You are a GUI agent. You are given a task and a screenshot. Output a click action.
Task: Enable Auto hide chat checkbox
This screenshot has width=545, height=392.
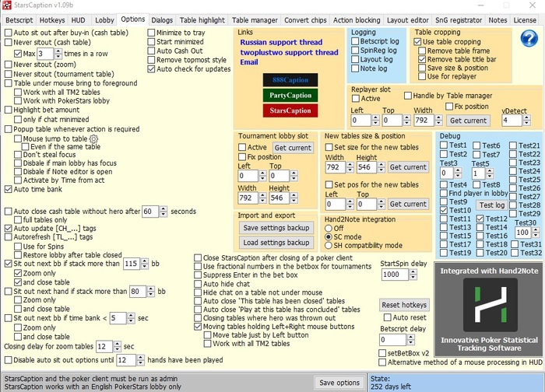198,284
